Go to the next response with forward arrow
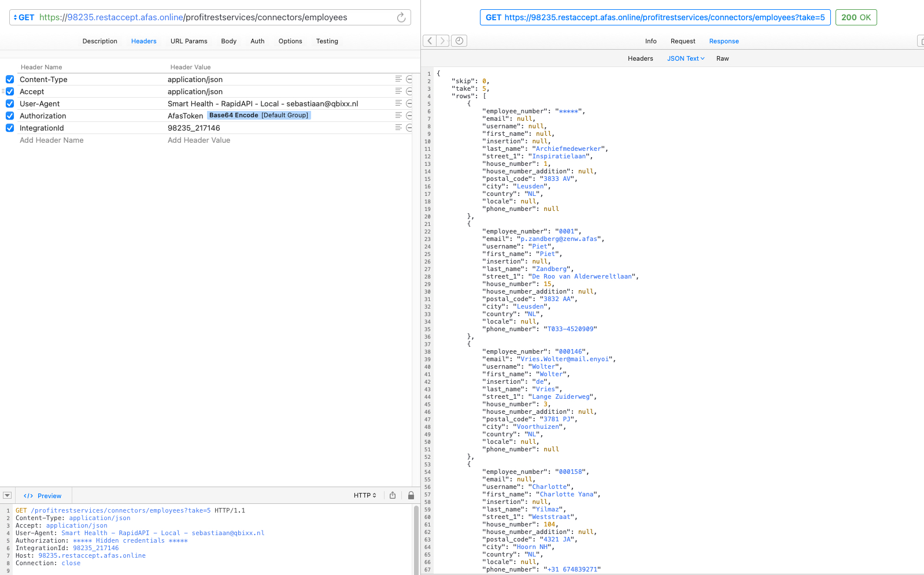Screen dimensions: 924x575 coord(442,41)
